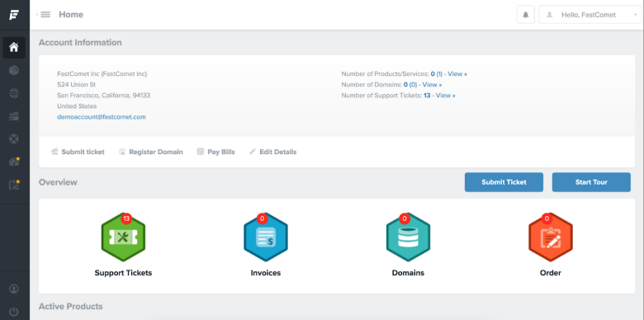Open the starred dashboard gauge sidebar icon
The height and width of the screenshot is (320, 644).
click(x=14, y=161)
